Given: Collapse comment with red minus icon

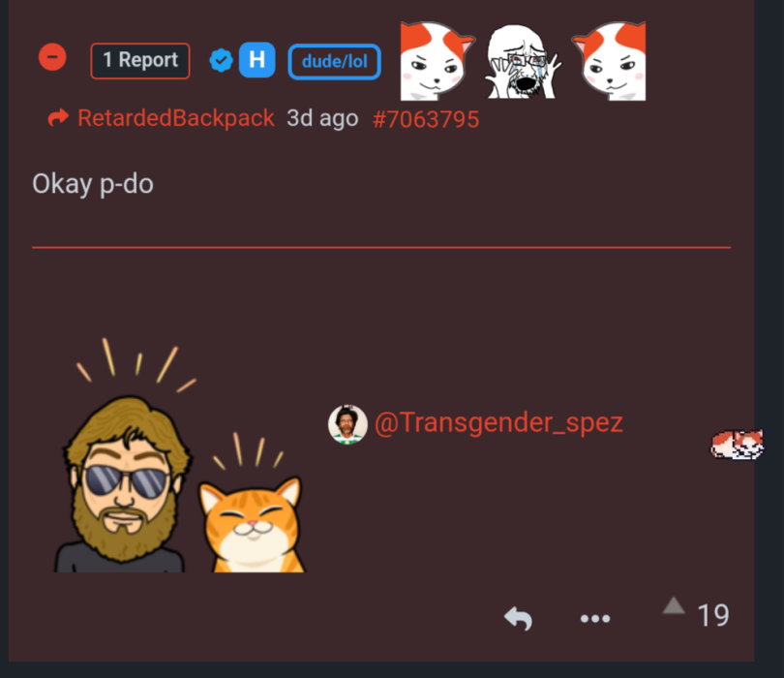Looking at the screenshot, I should coord(52,57).
